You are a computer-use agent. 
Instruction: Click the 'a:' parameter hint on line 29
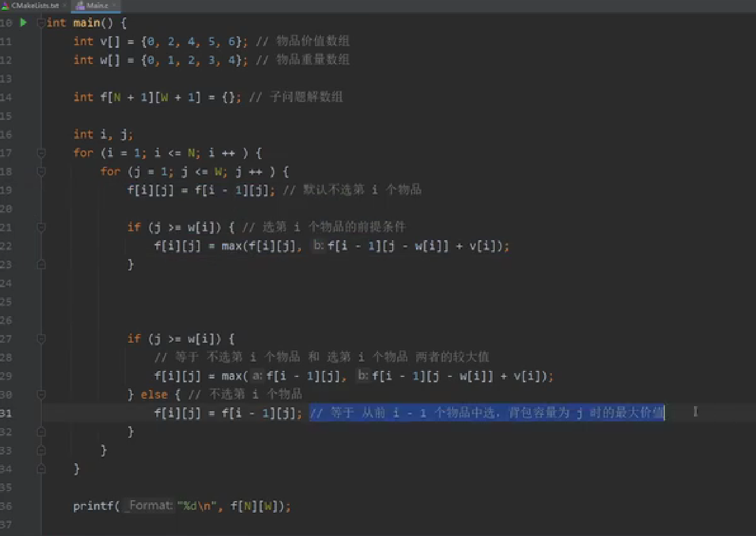click(257, 375)
